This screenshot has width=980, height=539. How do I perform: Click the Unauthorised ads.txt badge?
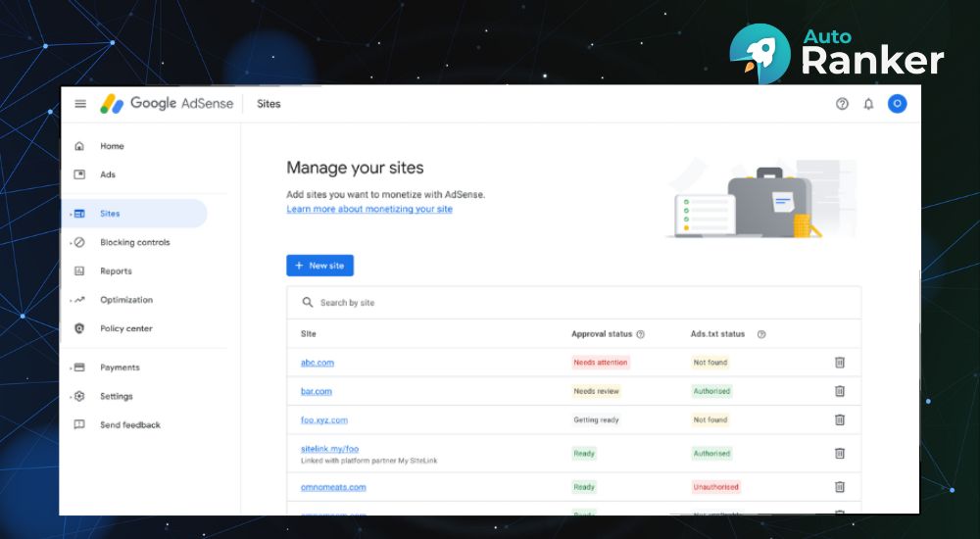[x=715, y=487]
